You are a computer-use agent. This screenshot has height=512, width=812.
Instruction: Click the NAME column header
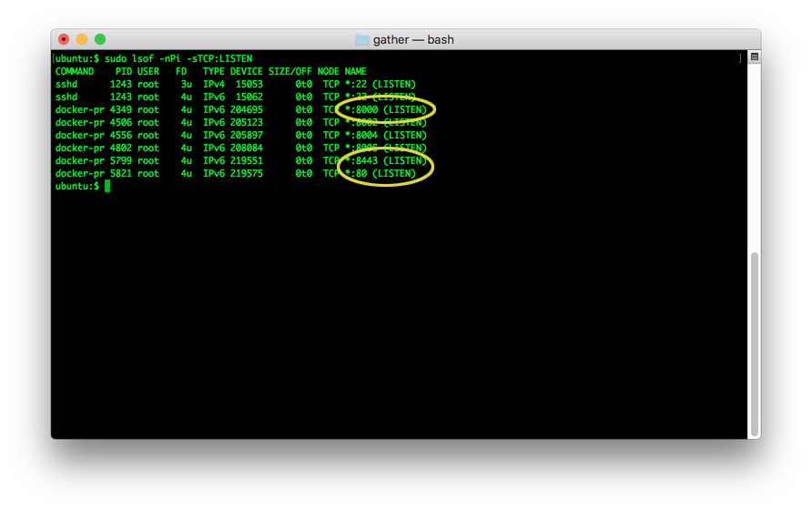(x=356, y=71)
